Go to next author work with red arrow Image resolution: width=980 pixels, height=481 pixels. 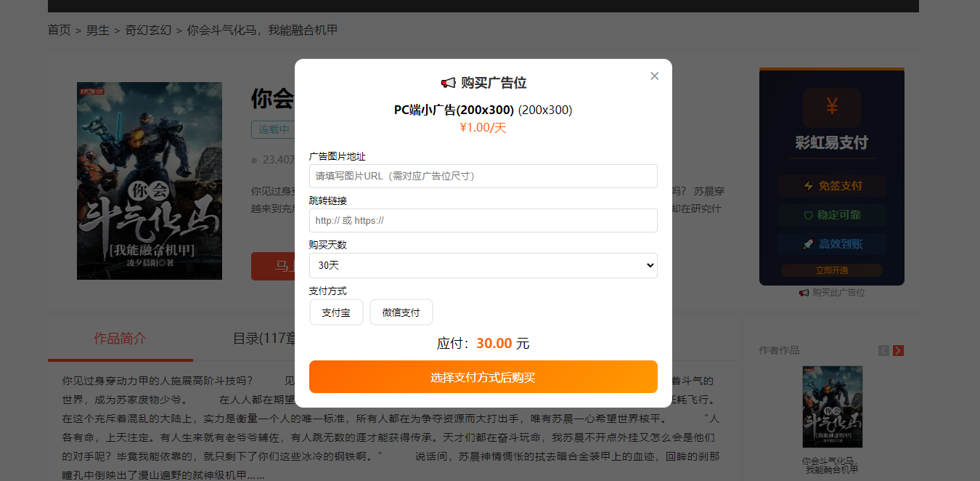[898, 350]
